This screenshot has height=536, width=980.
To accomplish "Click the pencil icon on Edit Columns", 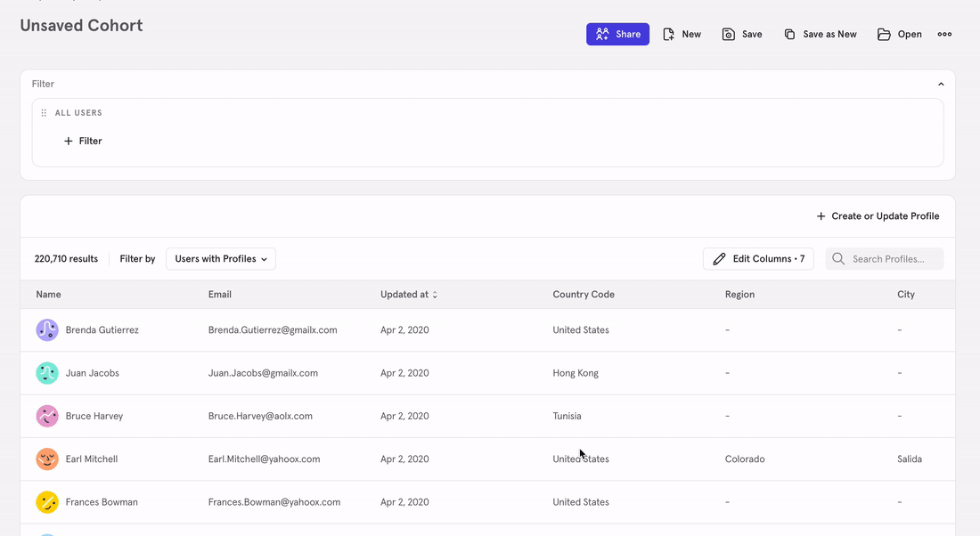I will 720,258.
